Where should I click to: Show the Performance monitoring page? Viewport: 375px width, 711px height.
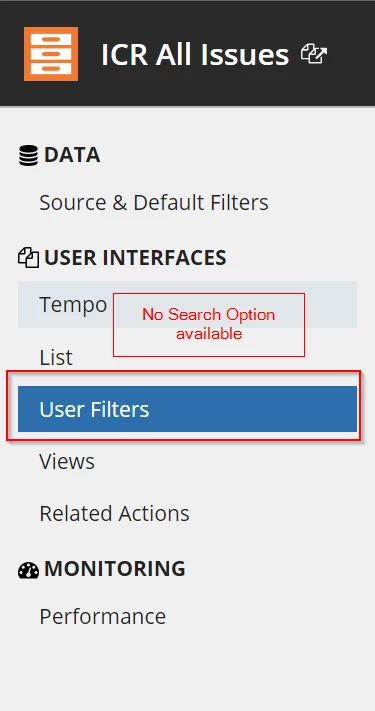102,616
